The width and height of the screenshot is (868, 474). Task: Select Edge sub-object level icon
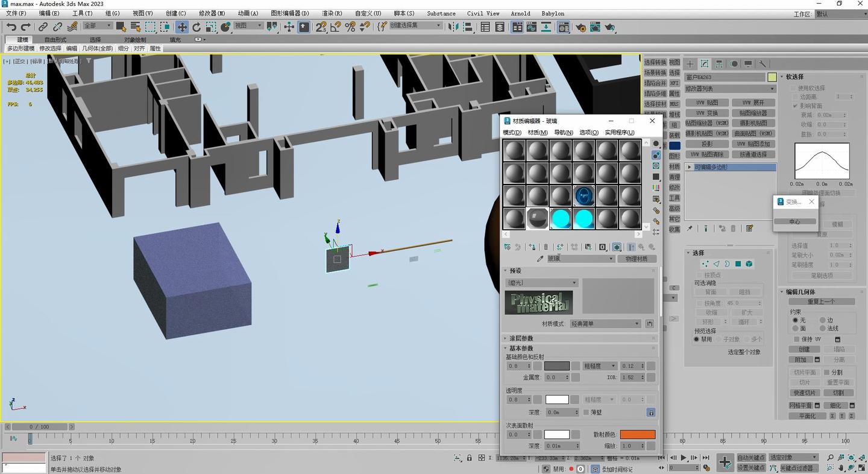coord(716,264)
